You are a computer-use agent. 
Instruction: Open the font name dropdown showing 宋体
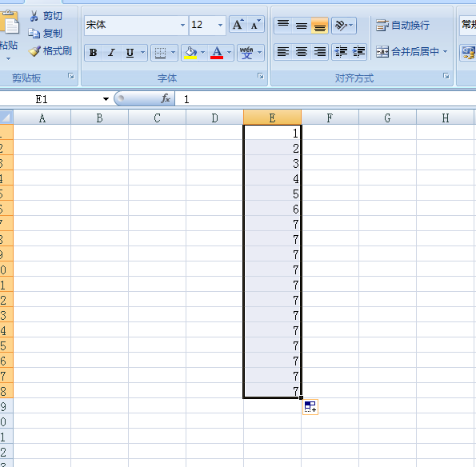click(x=182, y=25)
